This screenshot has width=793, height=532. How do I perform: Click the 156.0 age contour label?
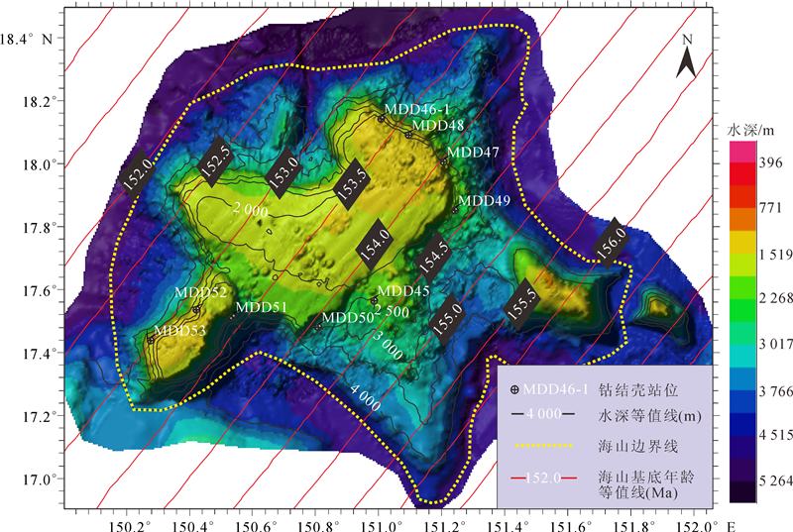coord(609,238)
